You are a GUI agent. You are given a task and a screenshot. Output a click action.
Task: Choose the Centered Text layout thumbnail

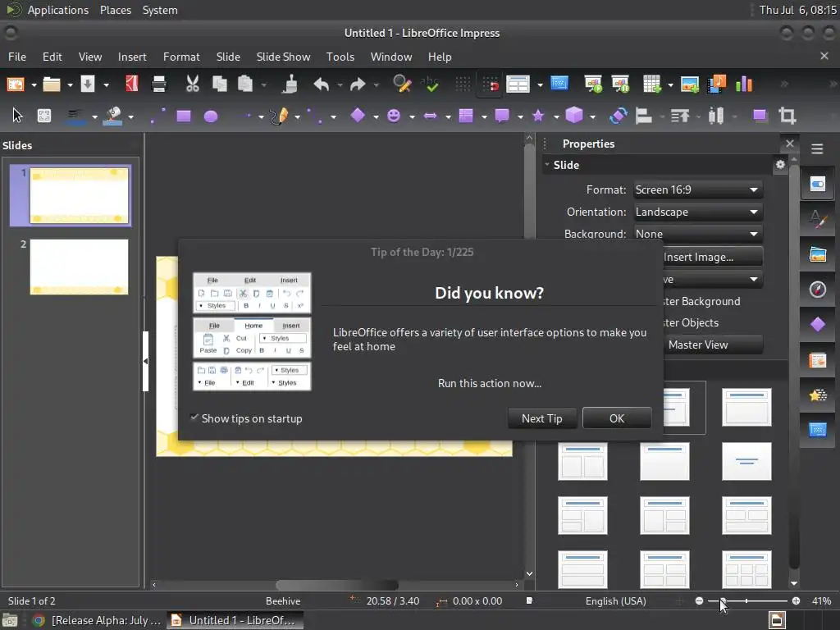coord(746,461)
